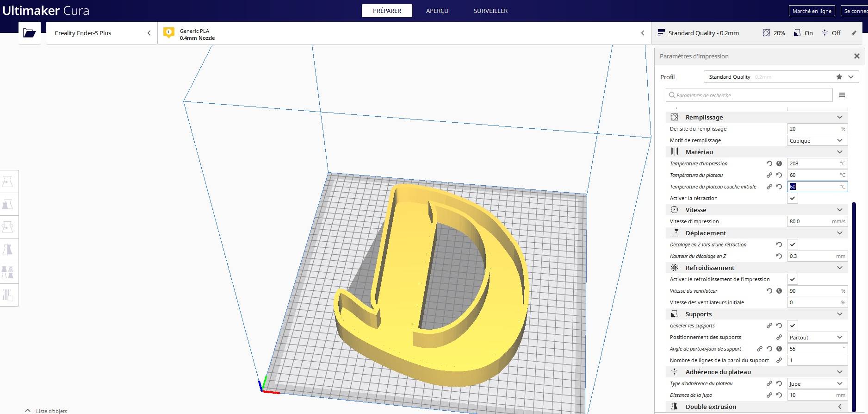
Task: Reset Hauteur du décalage en Z
Action: pyautogui.click(x=779, y=256)
